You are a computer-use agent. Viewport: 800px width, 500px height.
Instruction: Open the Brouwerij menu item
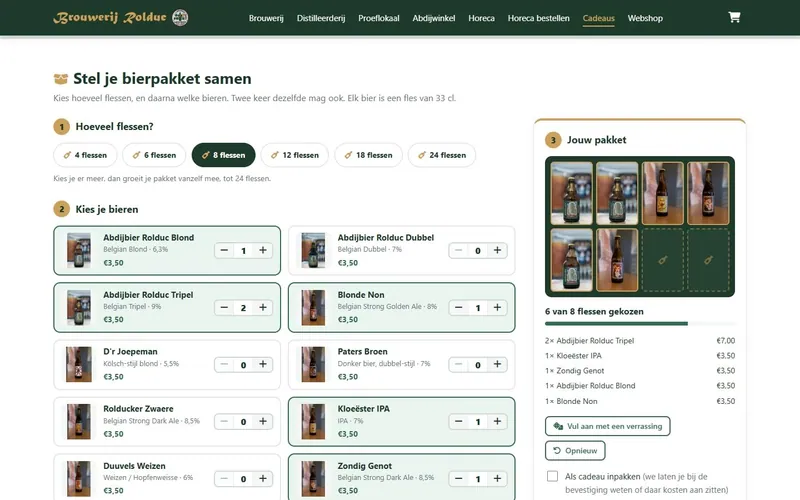coord(266,18)
